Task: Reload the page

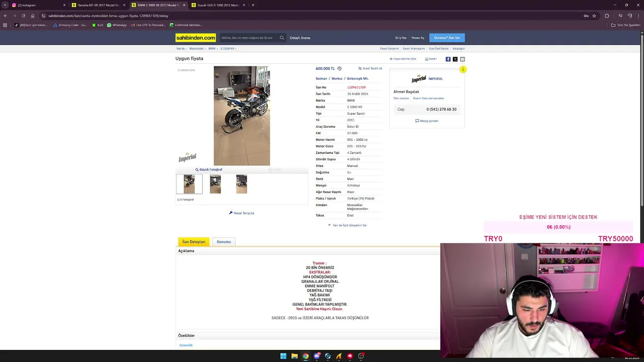Action: [23, 16]
